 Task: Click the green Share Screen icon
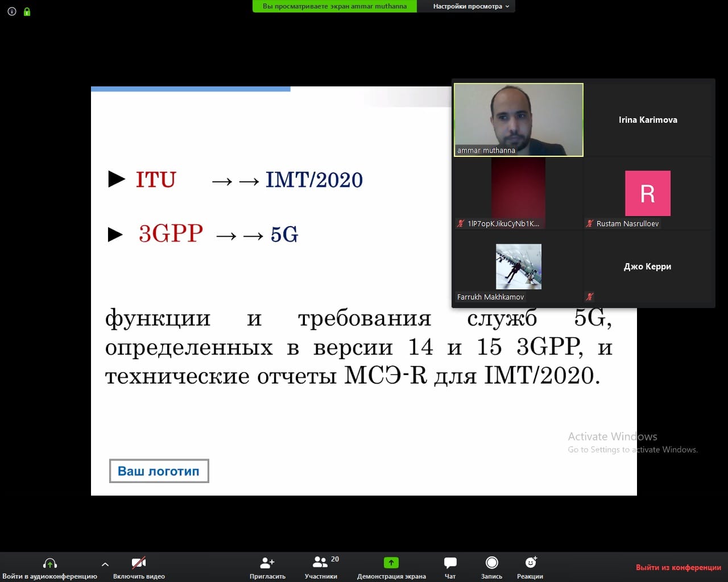pos(391,563)
